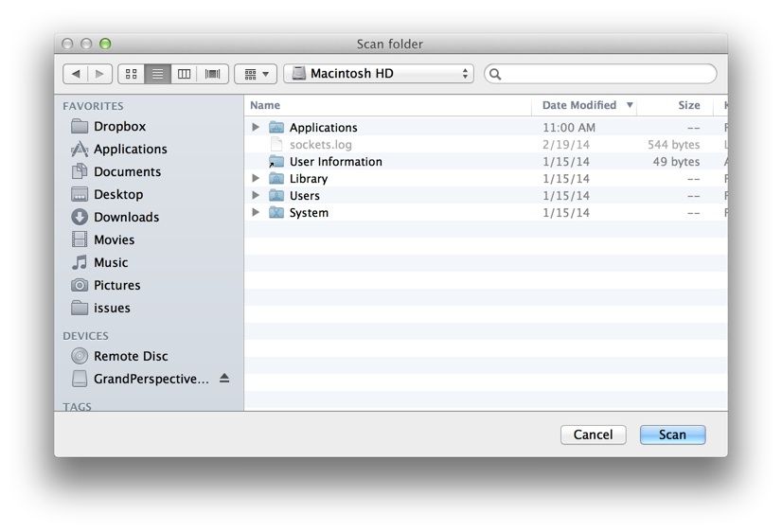Switch to Cover Flow view

(x=213, y=74)
